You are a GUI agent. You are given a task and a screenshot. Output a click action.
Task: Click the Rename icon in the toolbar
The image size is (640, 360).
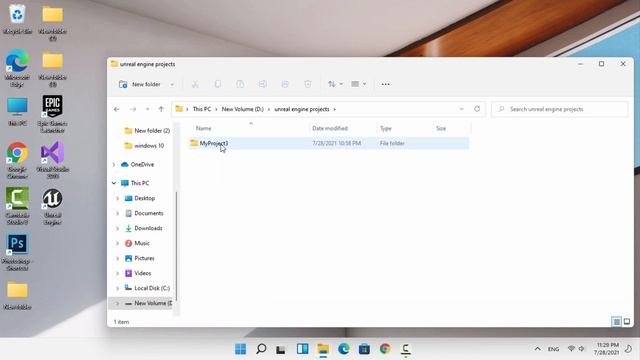[262, 84]
